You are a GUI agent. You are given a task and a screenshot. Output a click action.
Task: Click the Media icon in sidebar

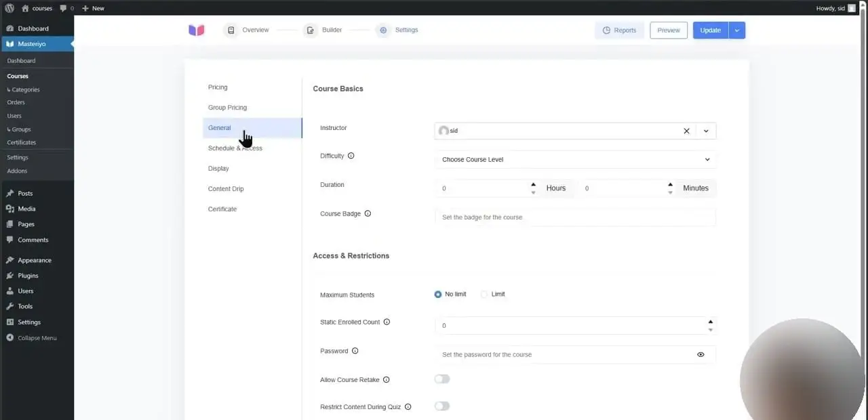pos(9,209)
